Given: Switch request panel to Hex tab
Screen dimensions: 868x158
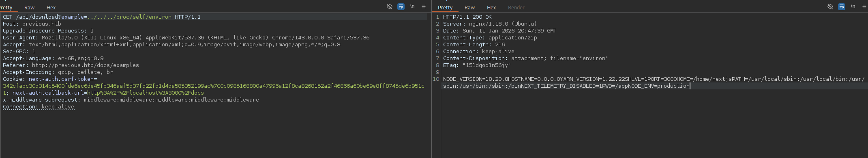Looking at the screenshot, I should 51,7.
